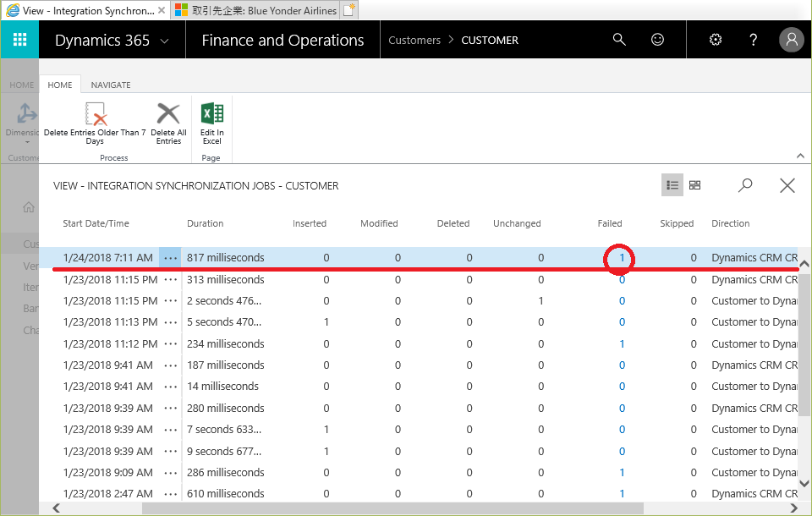Switch to tile view layout

tap(695, 185)
